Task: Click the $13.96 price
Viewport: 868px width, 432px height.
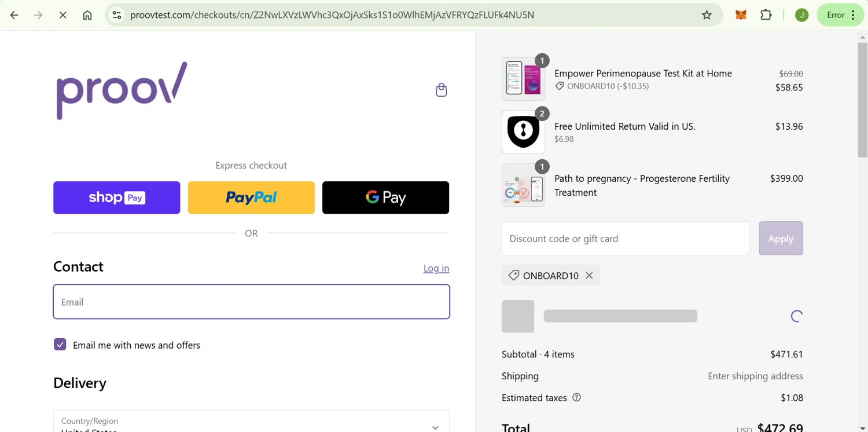Action: point(789,126)
